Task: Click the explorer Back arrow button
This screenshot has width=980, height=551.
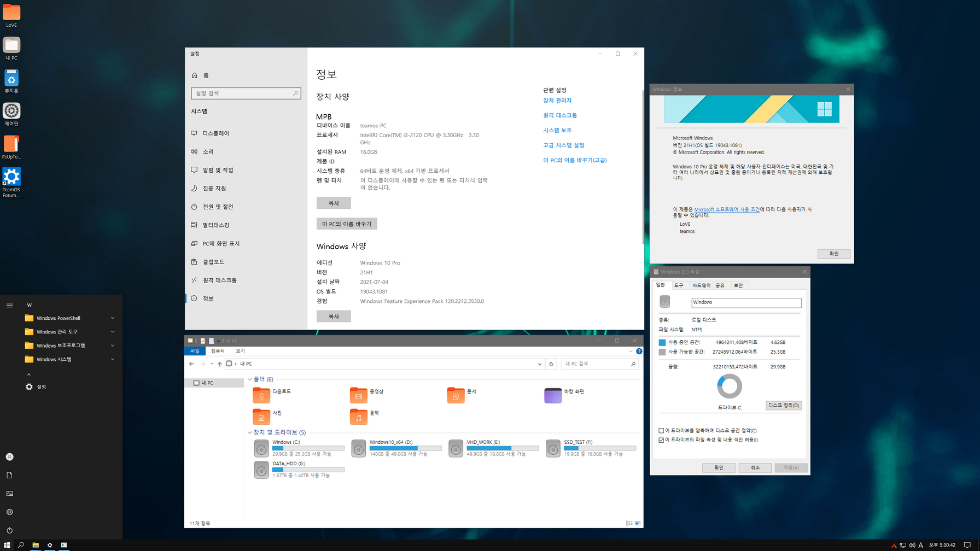Action: 191,364
